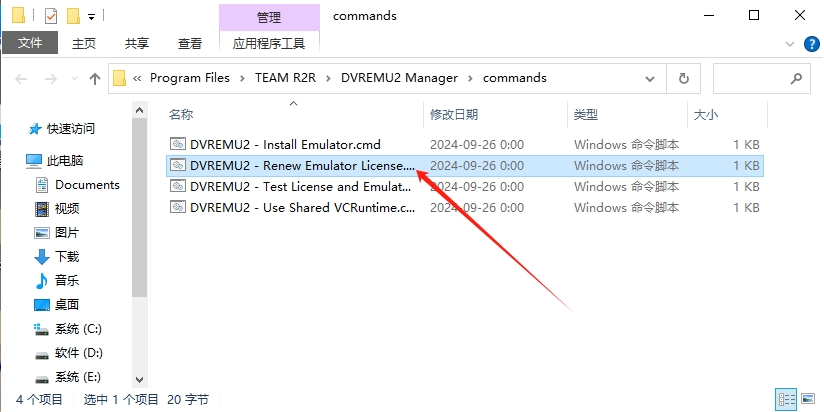Select the 管理 contextual tab
This screenshot has width=824, height=412.
tap(269, 17)
